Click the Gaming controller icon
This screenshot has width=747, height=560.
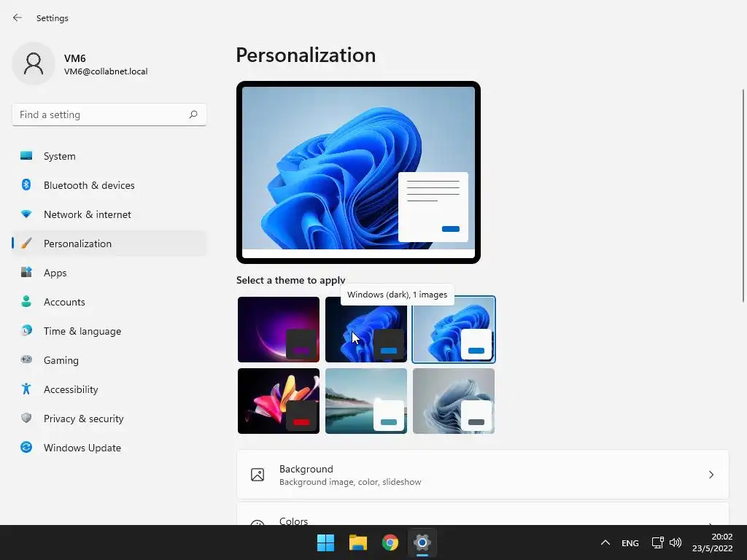[26, 360]
